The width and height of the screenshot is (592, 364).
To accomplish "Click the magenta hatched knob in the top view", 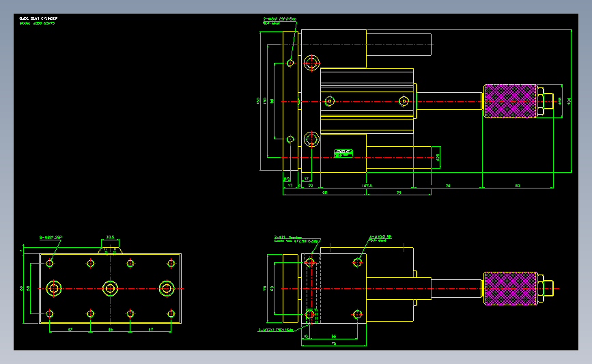I will [x=511, y=101].
